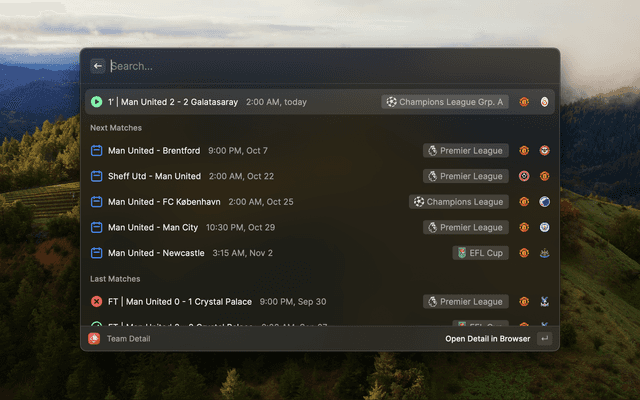The width and height of the screenshot is (640, 400).
Task: Click Premier League tag on Crystal Palace row
Action: point(466,302)
